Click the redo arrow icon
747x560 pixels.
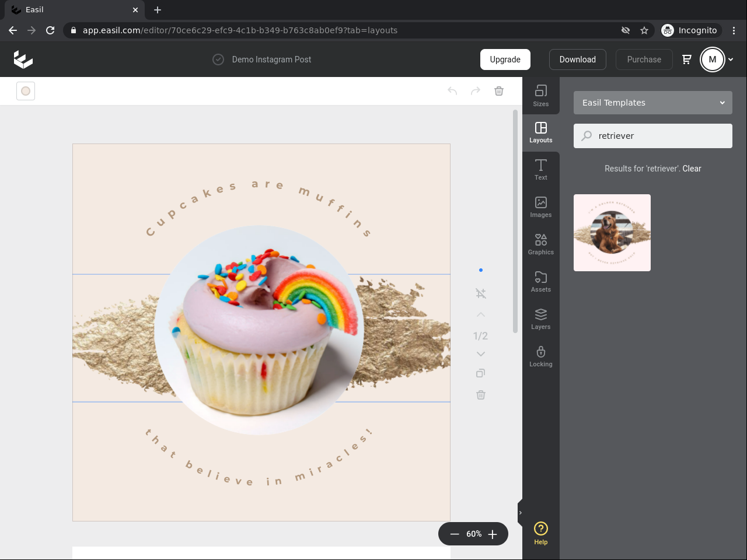point(476,91)
